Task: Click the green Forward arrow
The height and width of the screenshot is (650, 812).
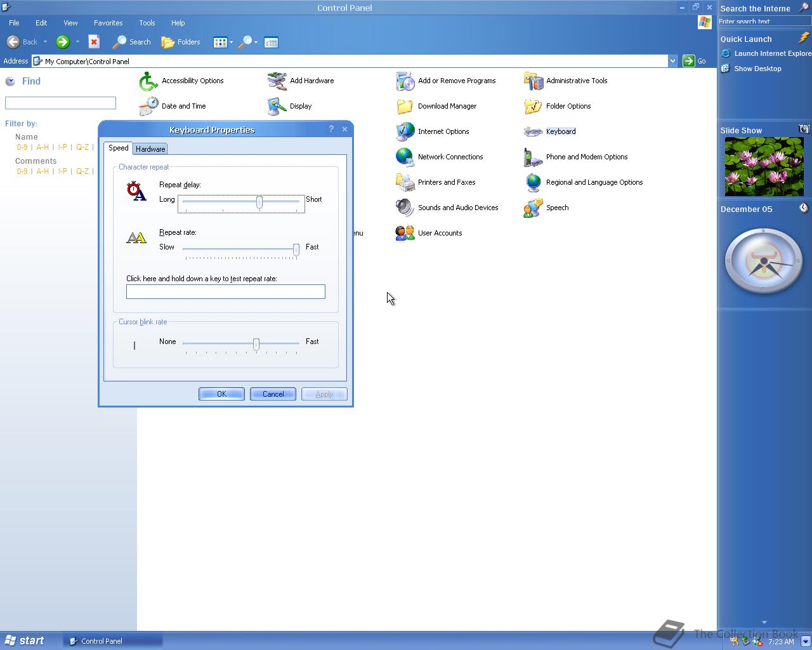Action: pos(62,42)
